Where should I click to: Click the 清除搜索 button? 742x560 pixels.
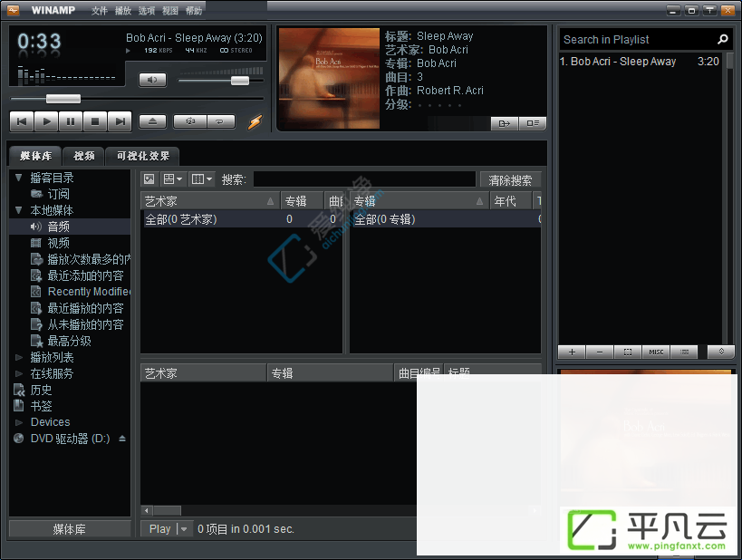(x=510, y=180)
